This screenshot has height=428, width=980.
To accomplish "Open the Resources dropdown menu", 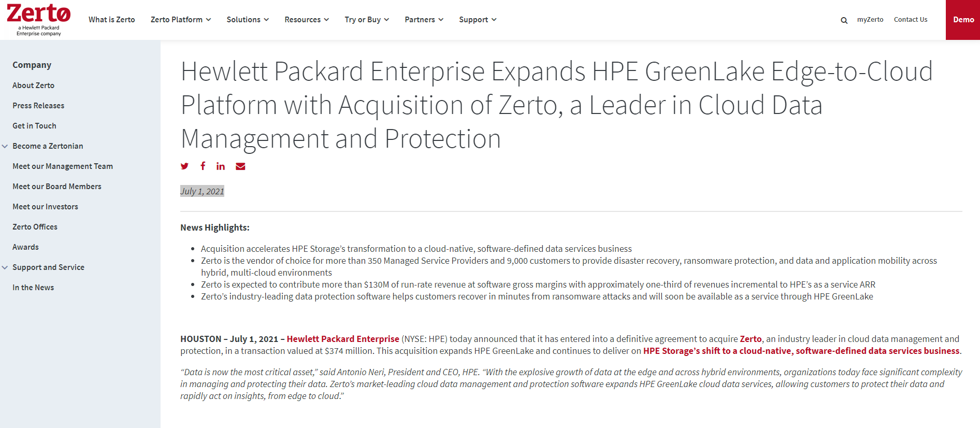I will (307, 20).
